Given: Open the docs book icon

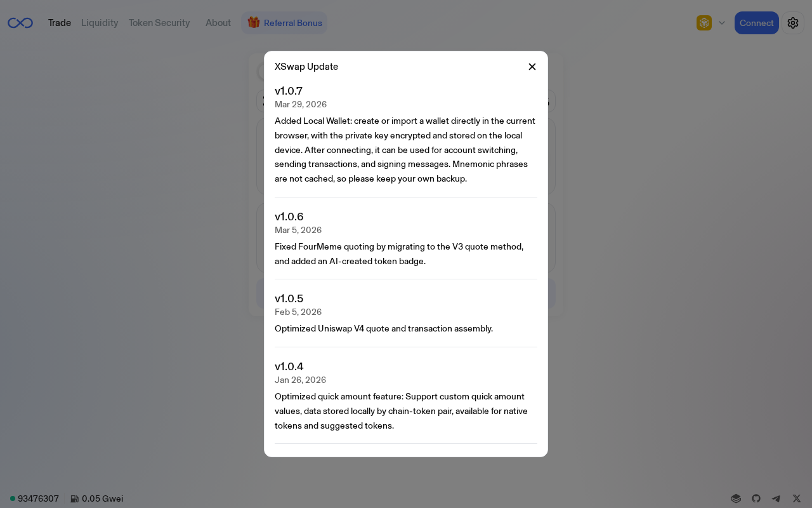Looking at the screenshot, I should [x=736, y=498].
